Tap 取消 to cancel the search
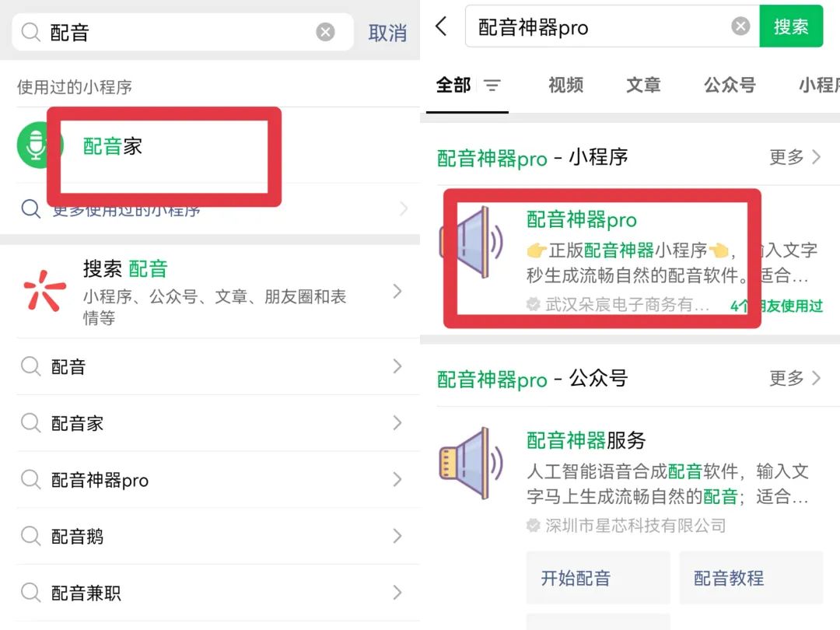840x630 pixels. point(387,33)
